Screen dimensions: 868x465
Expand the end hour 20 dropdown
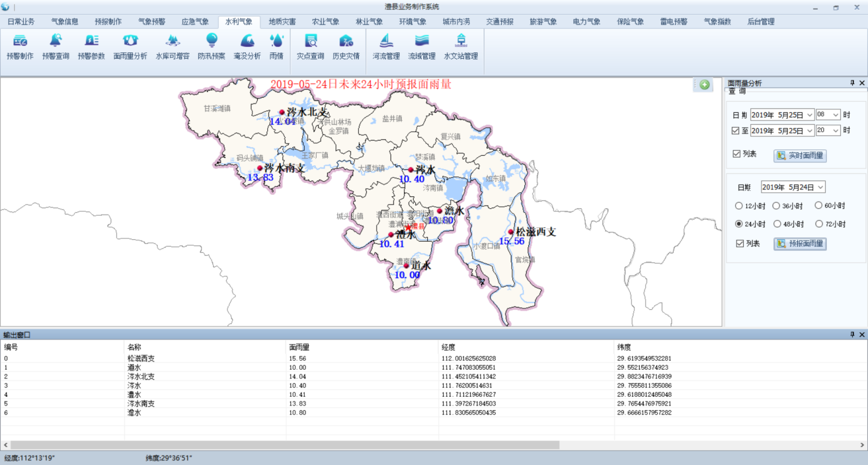(x=836, y=131)
